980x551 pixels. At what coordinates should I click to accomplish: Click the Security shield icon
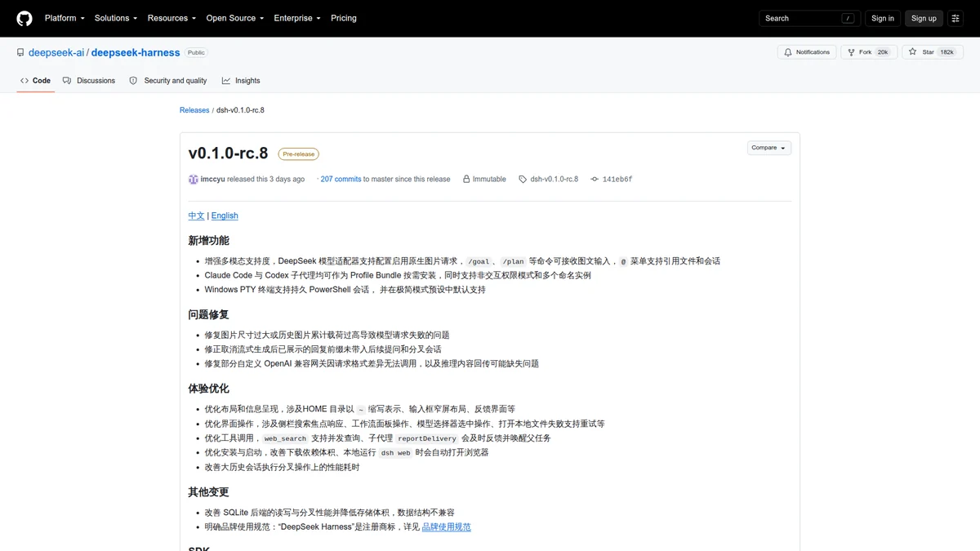pyautogui.click(x=133, y=81)
